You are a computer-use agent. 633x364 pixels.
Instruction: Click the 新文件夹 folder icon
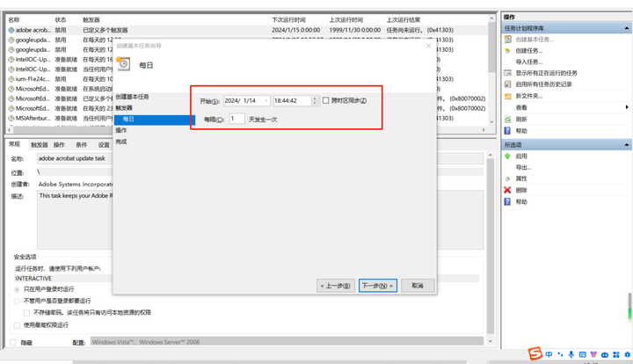click(x=508, y=97)
